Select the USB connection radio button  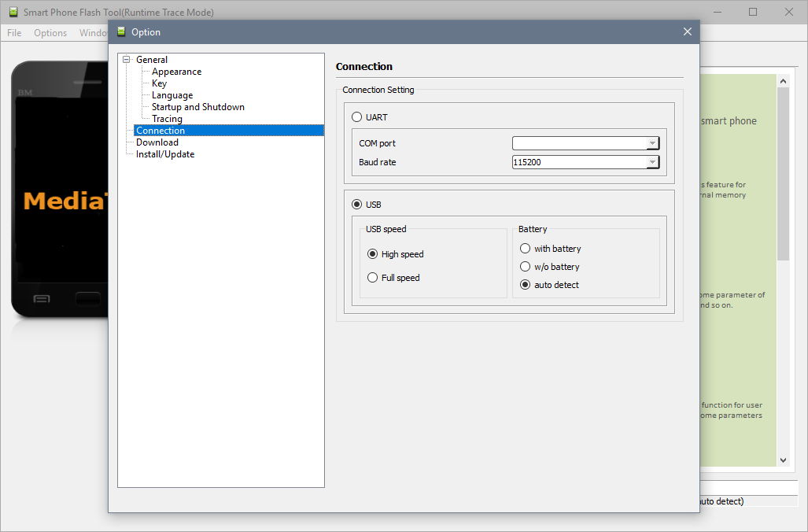tap(357, 205)
